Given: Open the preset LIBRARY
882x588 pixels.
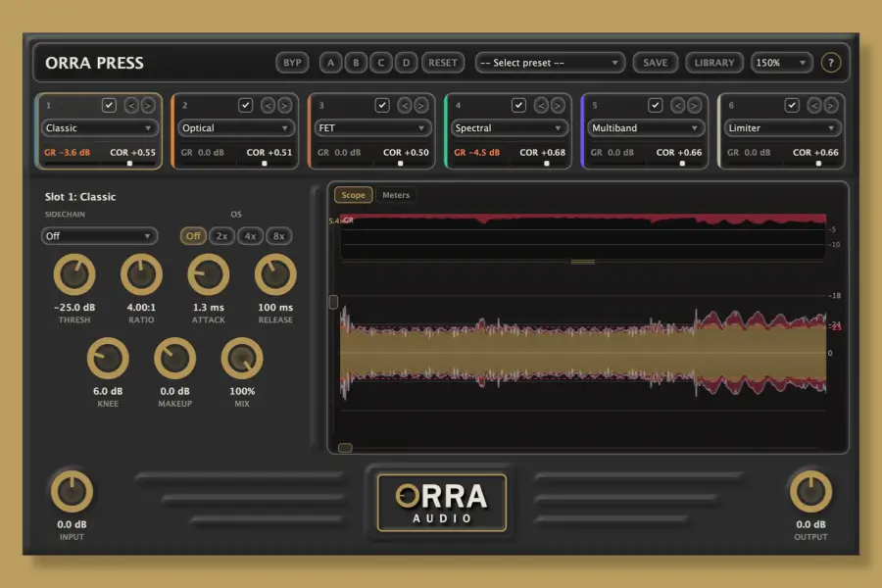Looking at the screenshot, I should tap(714, 63).
